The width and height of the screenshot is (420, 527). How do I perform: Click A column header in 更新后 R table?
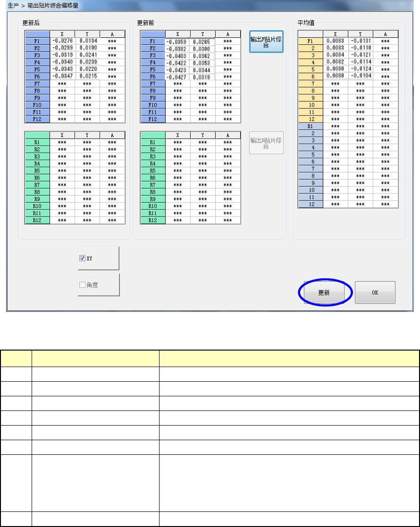(x=112, y=135)
